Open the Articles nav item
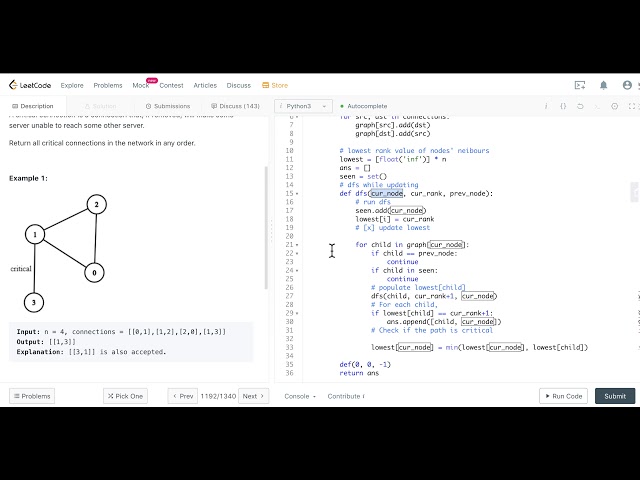 pyautogui.click(x=205, y=85)
